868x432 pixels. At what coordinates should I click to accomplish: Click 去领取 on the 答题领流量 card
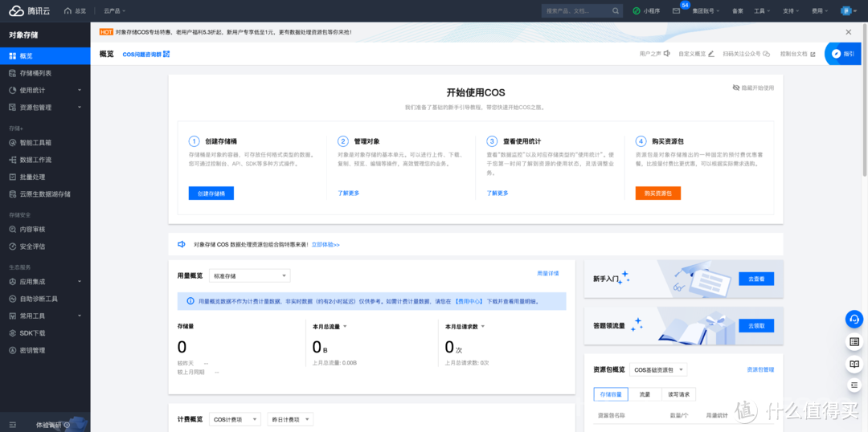click(756, 326)
